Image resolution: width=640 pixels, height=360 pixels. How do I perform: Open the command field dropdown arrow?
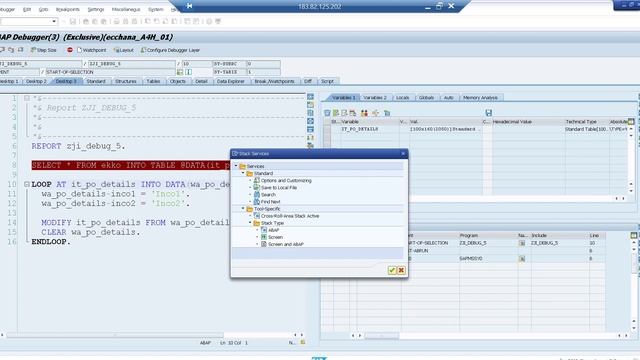pos(54,21)
